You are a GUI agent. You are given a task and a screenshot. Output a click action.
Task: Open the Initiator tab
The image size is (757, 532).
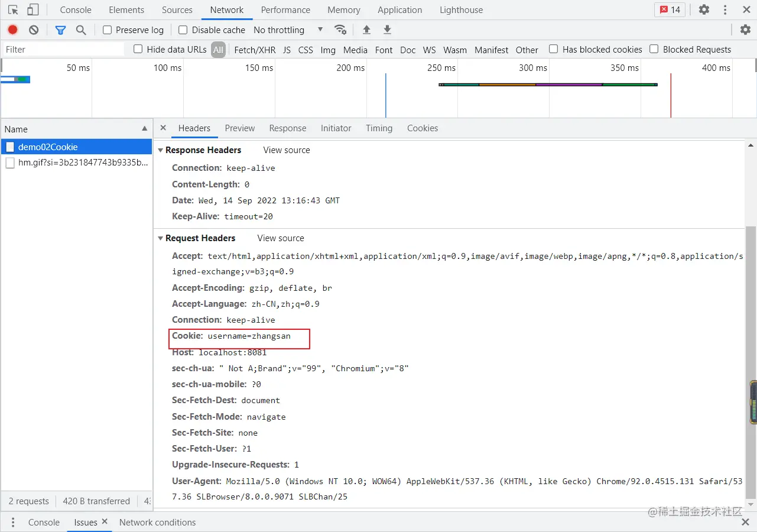[336, 128]
